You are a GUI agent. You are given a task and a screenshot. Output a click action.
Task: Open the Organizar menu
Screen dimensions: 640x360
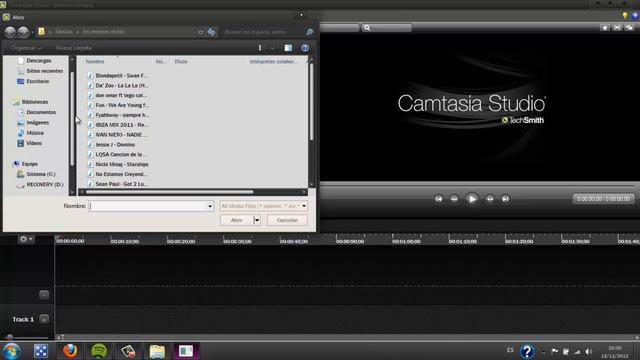[26, 48]
